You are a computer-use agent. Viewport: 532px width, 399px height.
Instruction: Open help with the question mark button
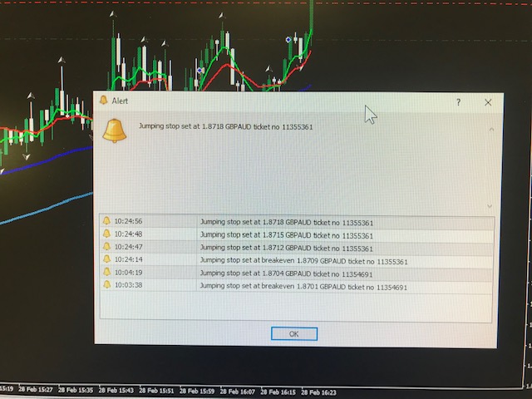(x=458, y=102)
